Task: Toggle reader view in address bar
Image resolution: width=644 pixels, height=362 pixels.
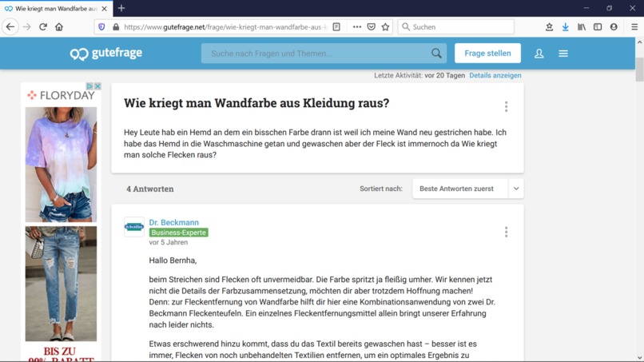Action: (x=336, y=27)
